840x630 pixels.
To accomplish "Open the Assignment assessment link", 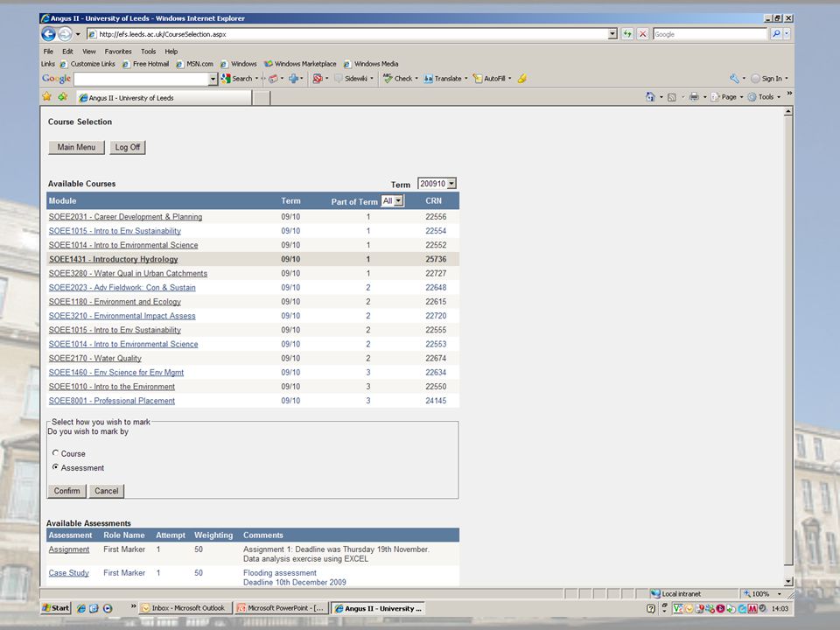I will click(x=69, y=549).
